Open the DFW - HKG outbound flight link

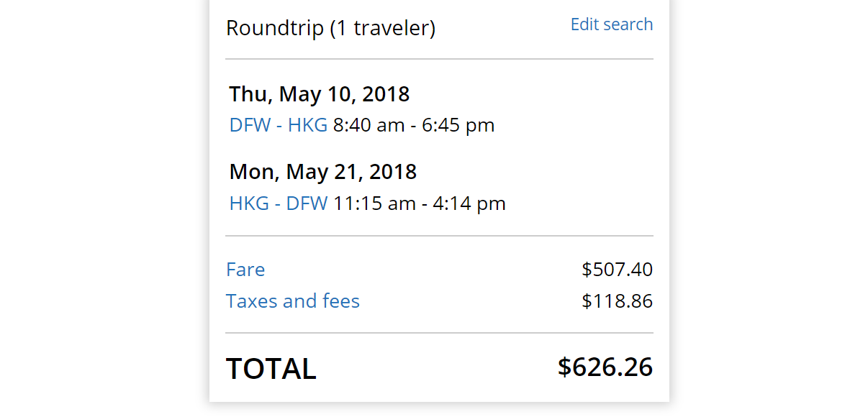point(278,125)
